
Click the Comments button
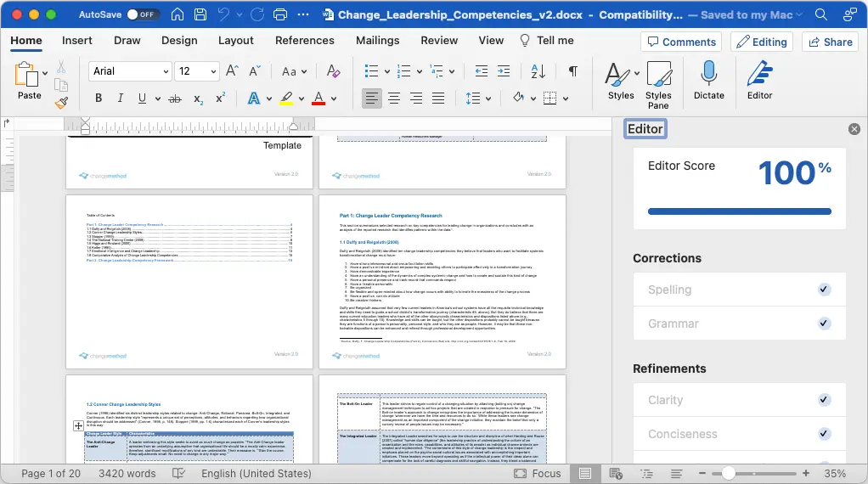pos(681,42)
